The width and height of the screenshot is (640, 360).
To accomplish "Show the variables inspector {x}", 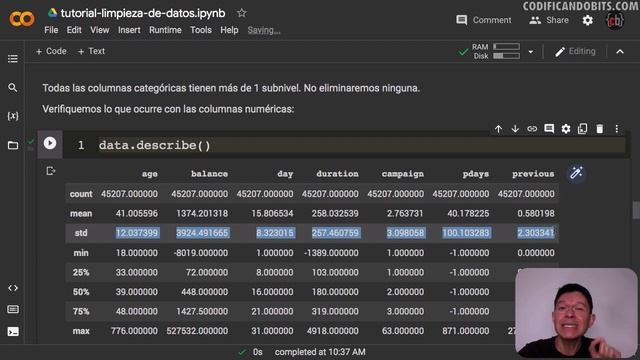I will 13,116.
